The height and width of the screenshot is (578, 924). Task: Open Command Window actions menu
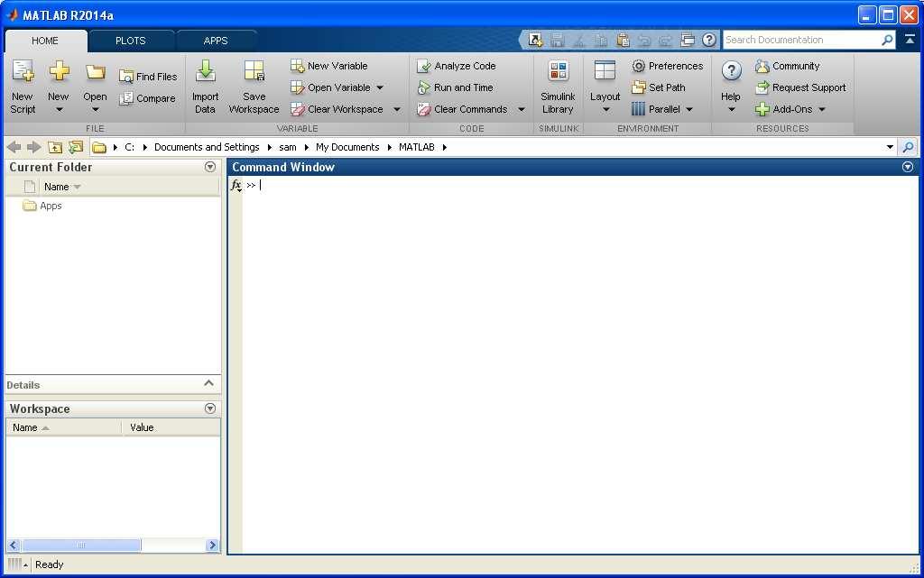pyautogui.click(x=908, y=167)
